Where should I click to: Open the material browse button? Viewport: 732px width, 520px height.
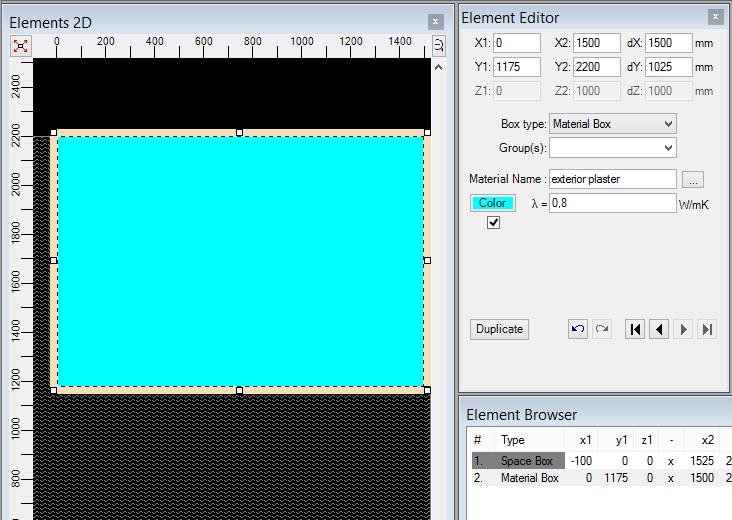click(x=693, y=180)
